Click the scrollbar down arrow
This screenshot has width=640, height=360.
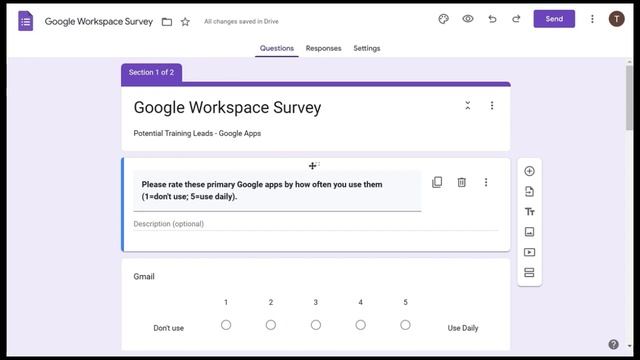629,346
